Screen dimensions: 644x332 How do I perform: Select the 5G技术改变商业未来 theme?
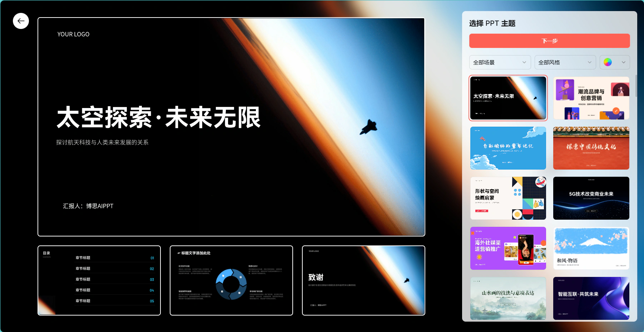pyautogui.click(x=591, y=198)
